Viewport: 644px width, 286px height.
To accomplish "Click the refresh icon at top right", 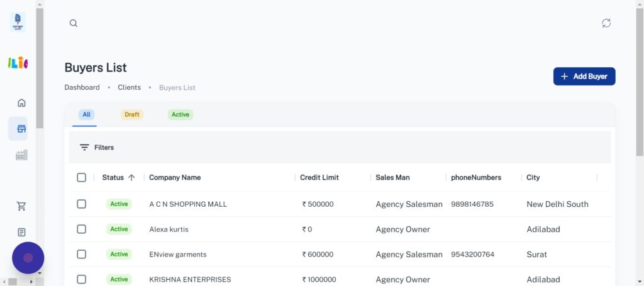I will tap(606, 23).
